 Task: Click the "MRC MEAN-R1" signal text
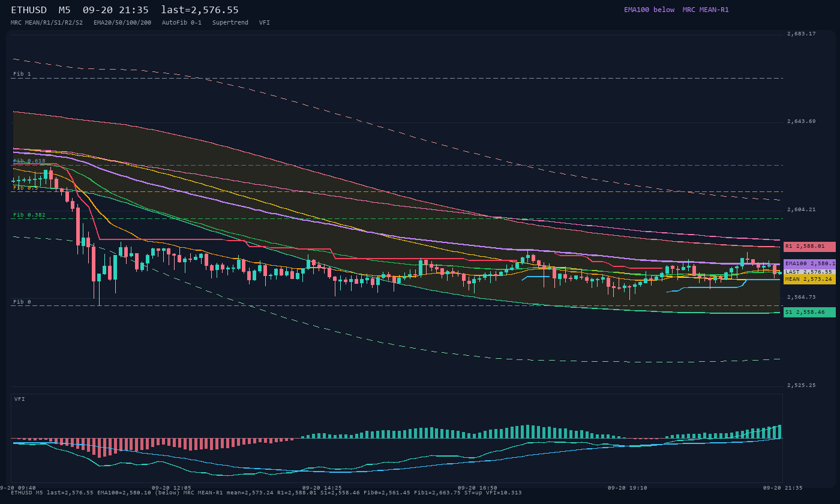point(706,10)
